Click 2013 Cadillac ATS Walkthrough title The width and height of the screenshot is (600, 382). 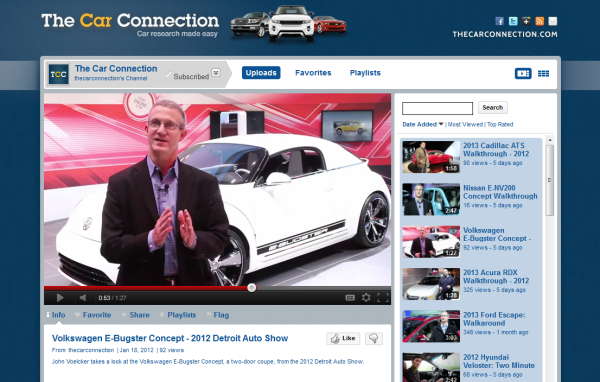pyautogui.click(x=496, y=150)
